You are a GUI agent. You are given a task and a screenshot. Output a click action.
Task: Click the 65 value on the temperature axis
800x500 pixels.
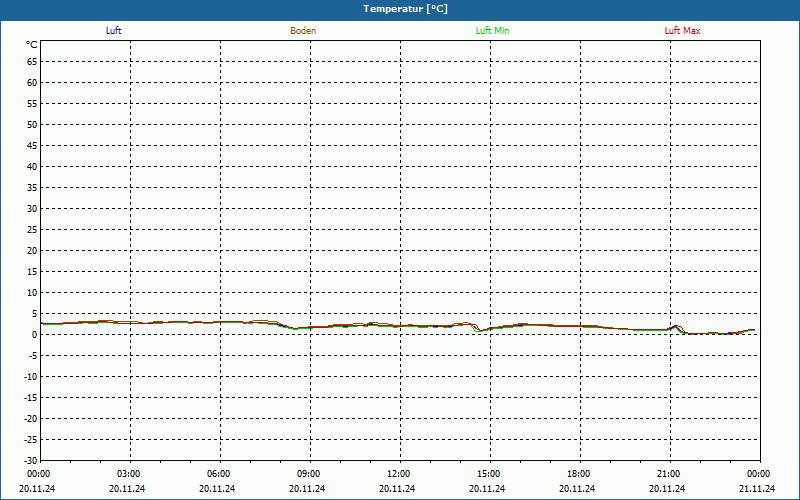pyautogui.click(x=32, y=62)
